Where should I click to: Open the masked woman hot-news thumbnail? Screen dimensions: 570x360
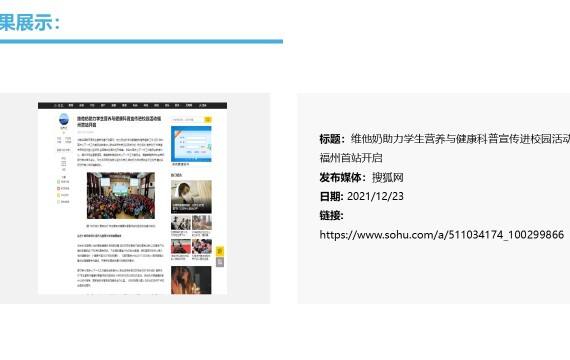coord(191,196)
